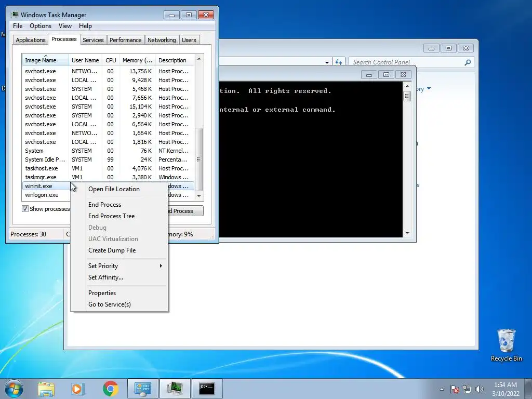Open Action Center flag icon
The height and width of the screenshot is (399, 532).
455,389
